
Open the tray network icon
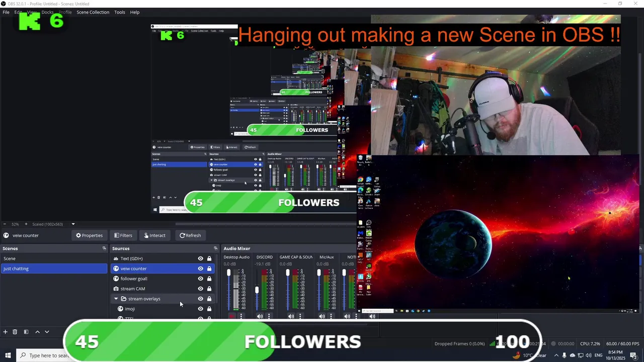tap(580, 355)
